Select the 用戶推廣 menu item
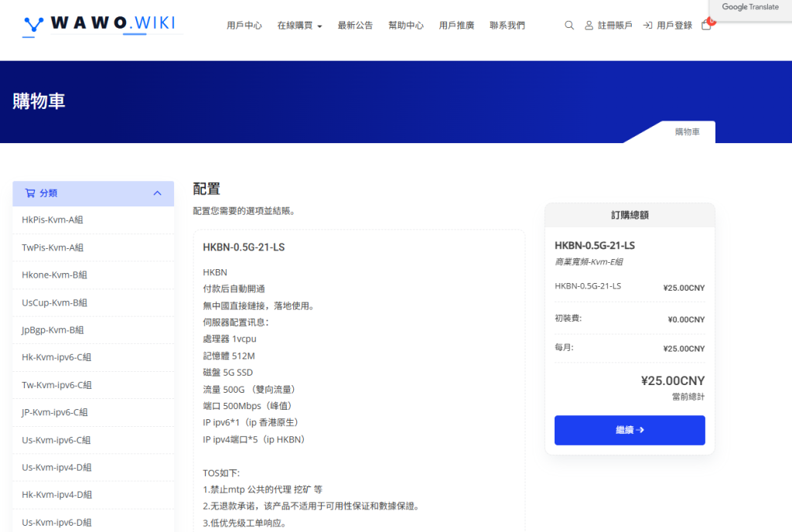 point(456,26)
